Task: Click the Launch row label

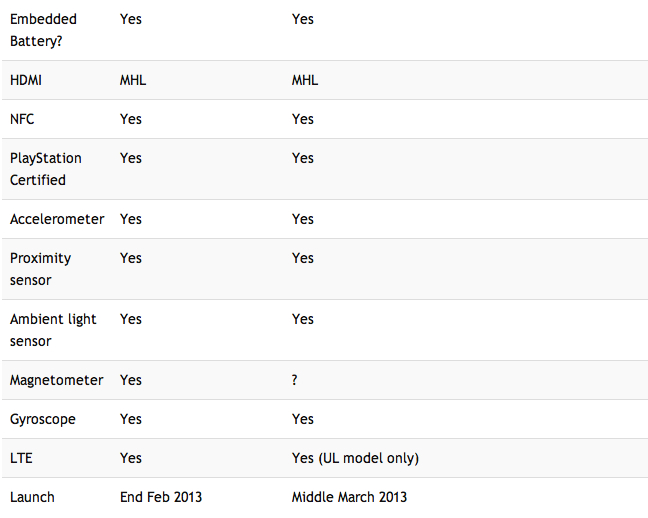Action: click(32, 497)
